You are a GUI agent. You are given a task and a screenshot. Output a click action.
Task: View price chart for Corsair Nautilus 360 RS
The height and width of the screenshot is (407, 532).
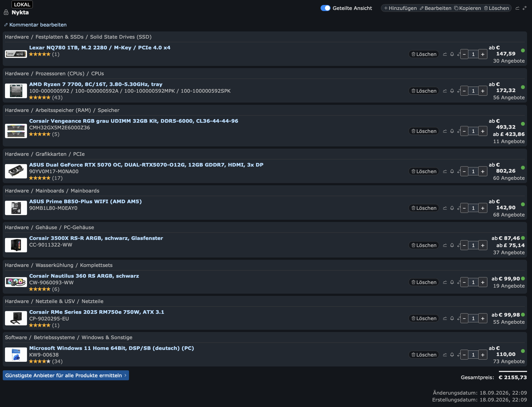coord(445,282)
